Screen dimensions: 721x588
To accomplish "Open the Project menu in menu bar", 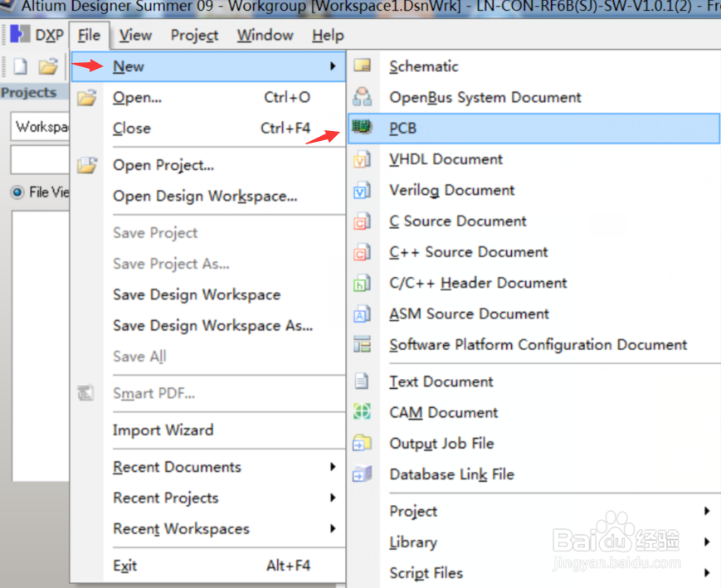I will 194,35.
